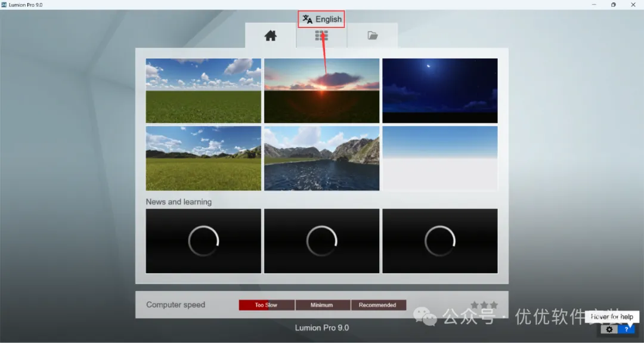Viewport: 644px width, 343px height.
Task: Click the News and learning heading
Action: pyautogui.click(x=179, y=202)
